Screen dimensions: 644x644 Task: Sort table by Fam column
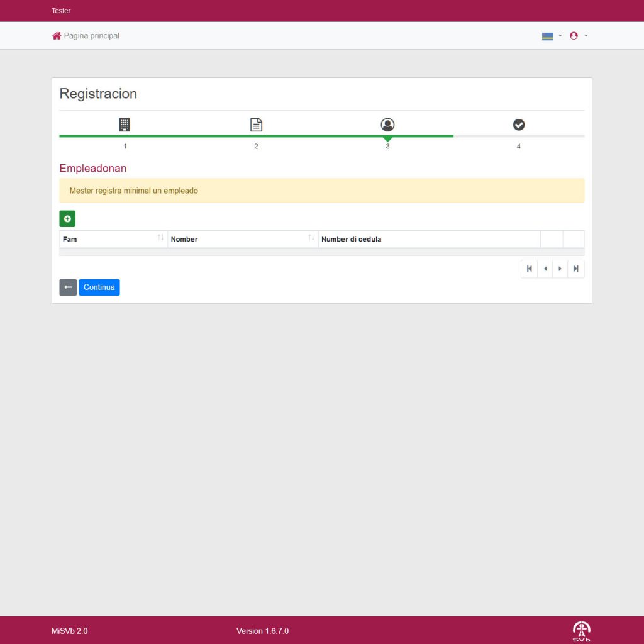click(x=113, y=239)
